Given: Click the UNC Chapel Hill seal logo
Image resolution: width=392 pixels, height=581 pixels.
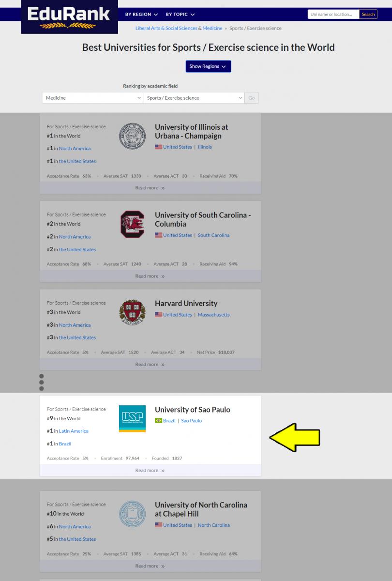Looking at the screenshot, I should click(x=132, y=514).
